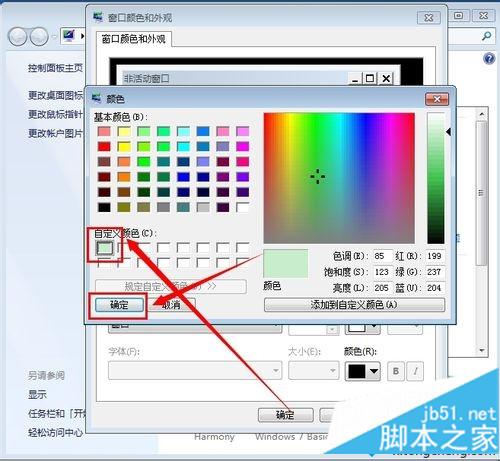This screenshot has height=461, width=500.
Task: Pick the white basic color swatch
Action: click(242, 207)
